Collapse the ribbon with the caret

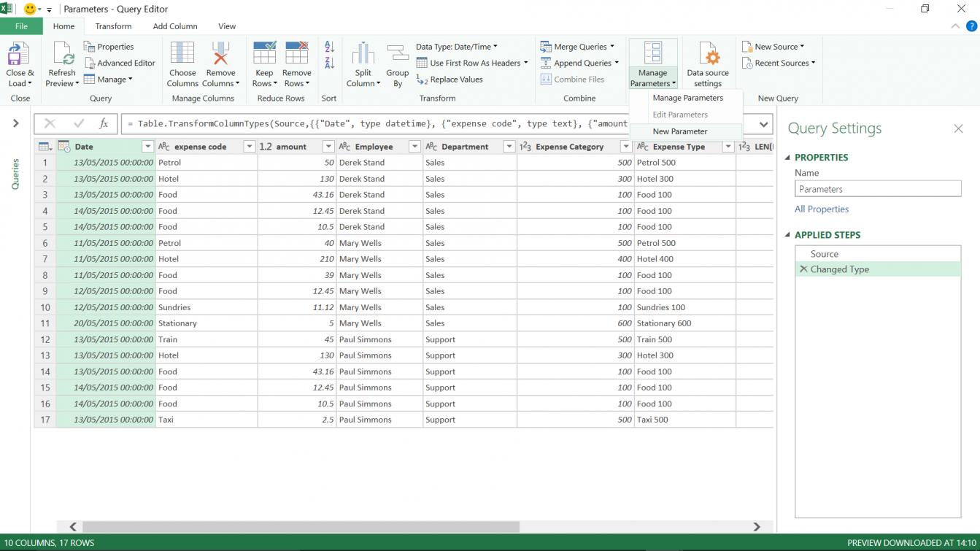pyautogui.click(x=956, y=26)
